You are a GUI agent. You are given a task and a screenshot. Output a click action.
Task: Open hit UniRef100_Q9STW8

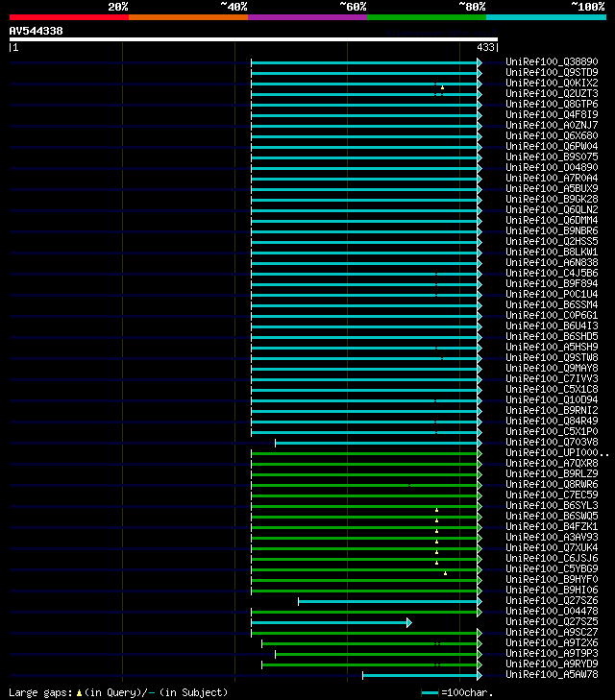[552, 357]
